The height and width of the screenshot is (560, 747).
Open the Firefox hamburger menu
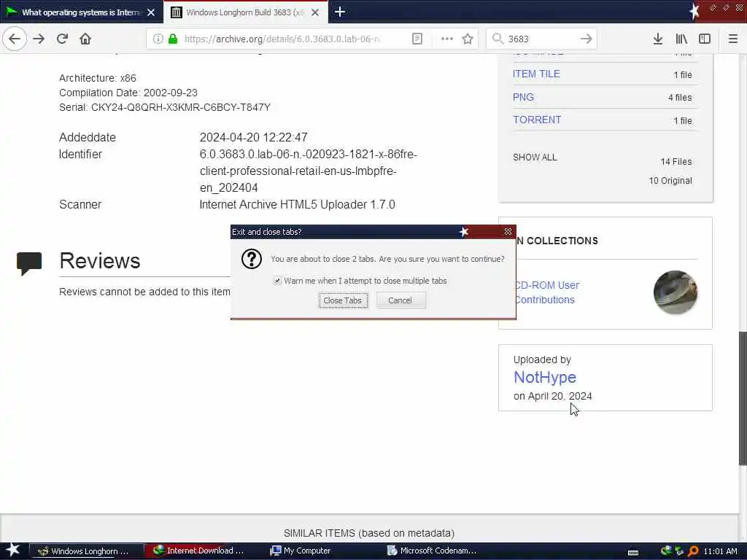point(732,39)
